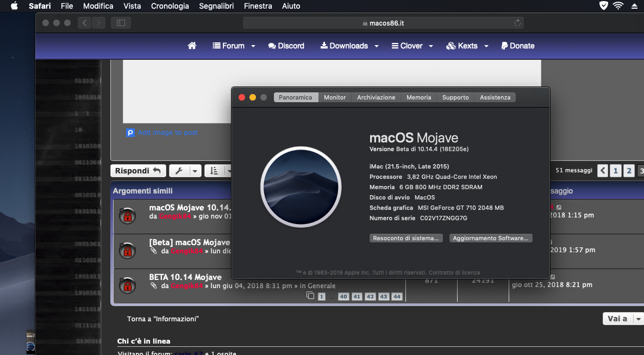Switch to the Monitor tab
644x355 pixels.
(335, 97)
